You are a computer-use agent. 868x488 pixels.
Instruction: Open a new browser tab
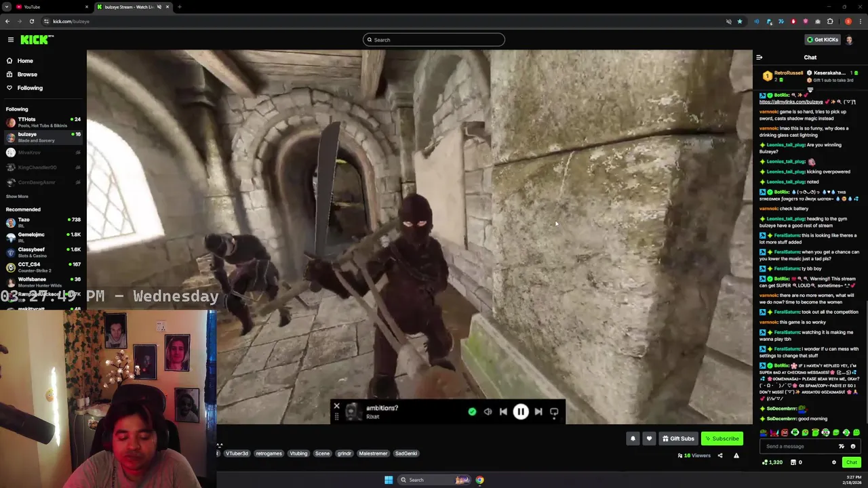179,7
